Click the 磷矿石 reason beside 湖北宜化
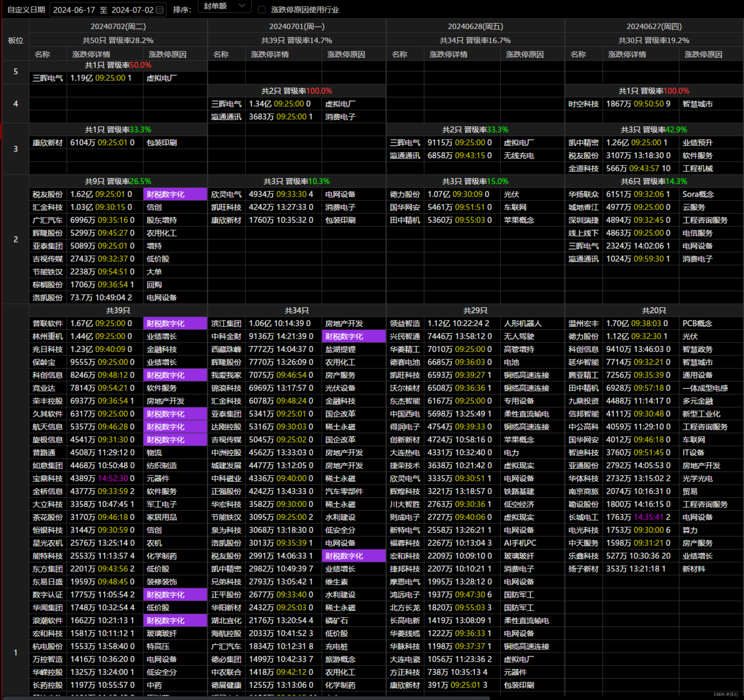The width and height of the screenshot is (744, 700). 336,621
